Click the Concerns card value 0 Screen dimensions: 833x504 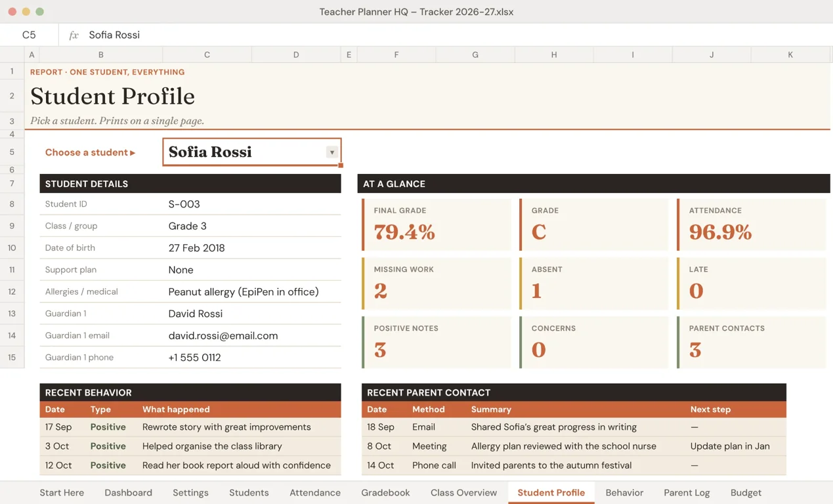[538, 350]
